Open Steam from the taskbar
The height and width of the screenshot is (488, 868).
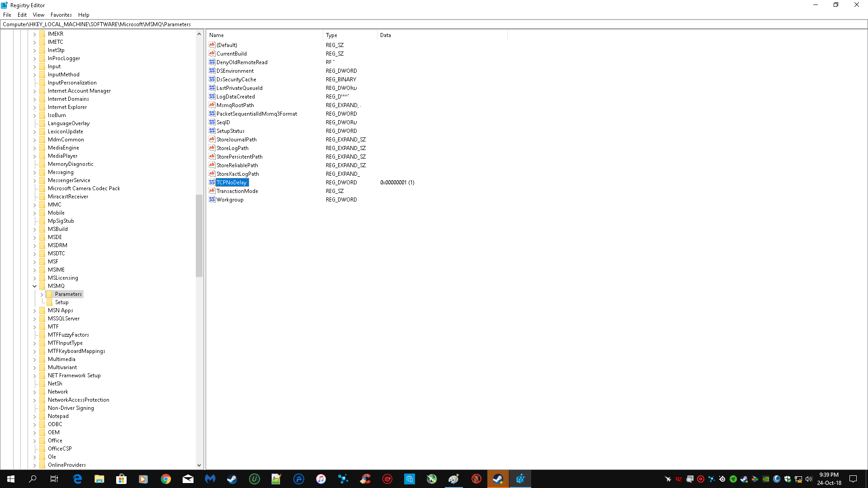232,479
